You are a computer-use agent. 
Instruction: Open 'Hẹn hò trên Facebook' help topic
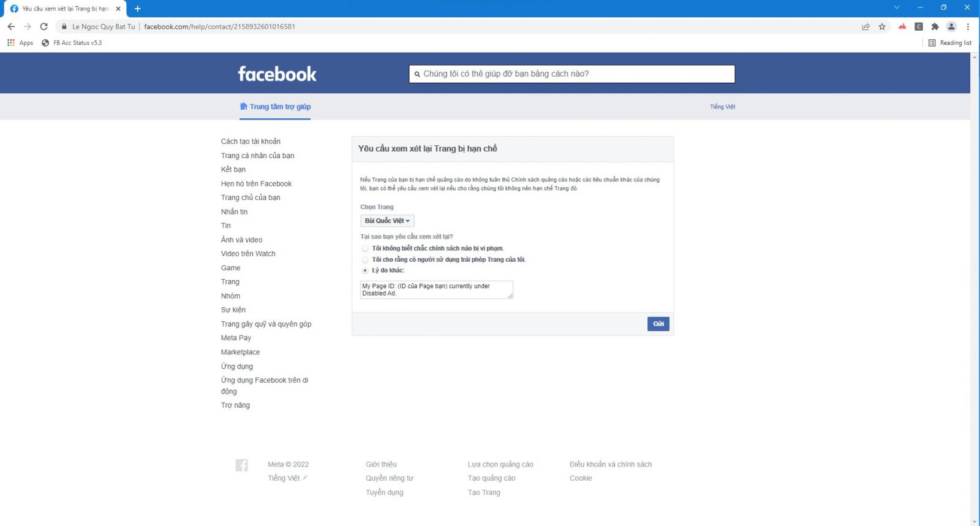[x=256, y=184]
